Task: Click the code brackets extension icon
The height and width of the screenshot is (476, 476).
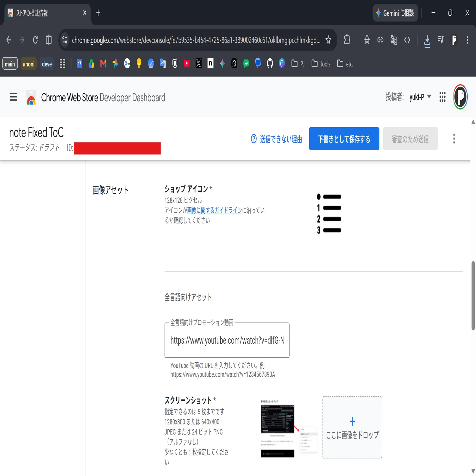Action: click(x=407, y=40)
